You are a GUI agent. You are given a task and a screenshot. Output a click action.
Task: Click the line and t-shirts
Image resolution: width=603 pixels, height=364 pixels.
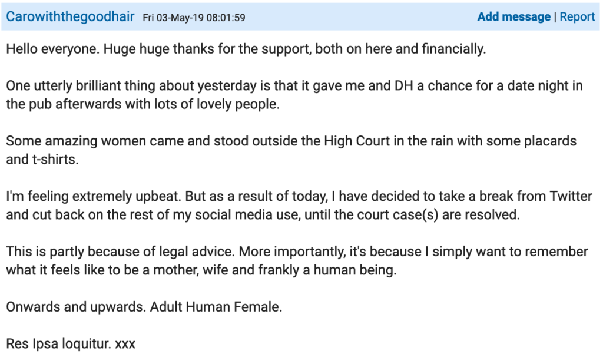tap(42, 159)
